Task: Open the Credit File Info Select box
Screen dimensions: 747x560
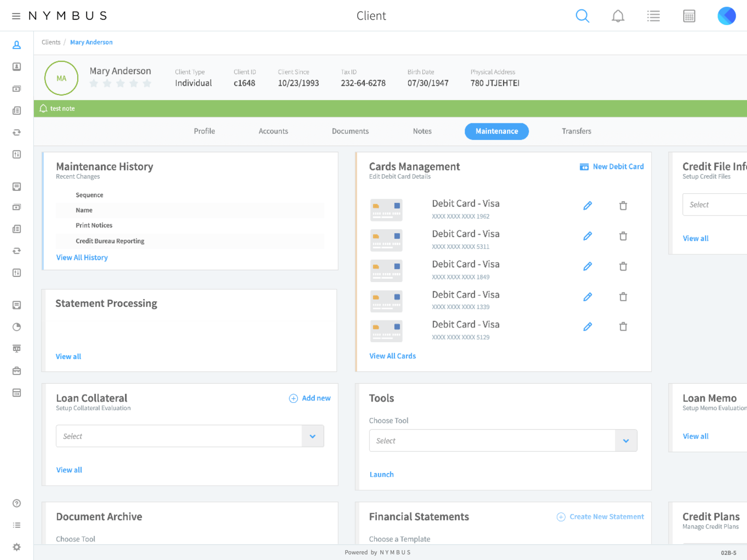Action: click(x=714, y=204)
